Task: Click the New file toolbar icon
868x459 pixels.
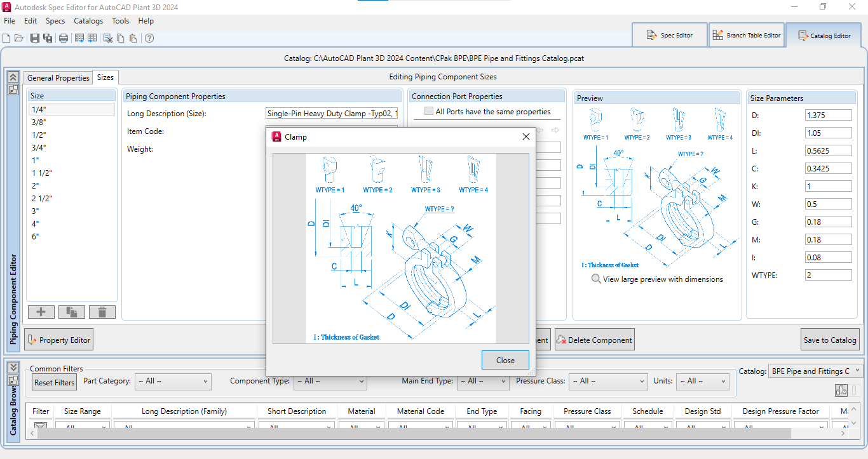Action: (6, 38)
